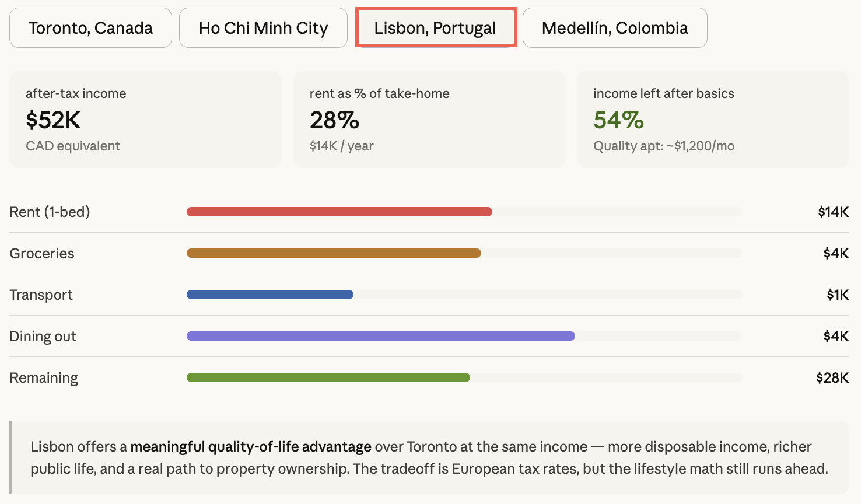Image resolution: width=861 pixels, height=504 pixels.
Task: Click the $14K rent amount value
Action: pos(833,212)
